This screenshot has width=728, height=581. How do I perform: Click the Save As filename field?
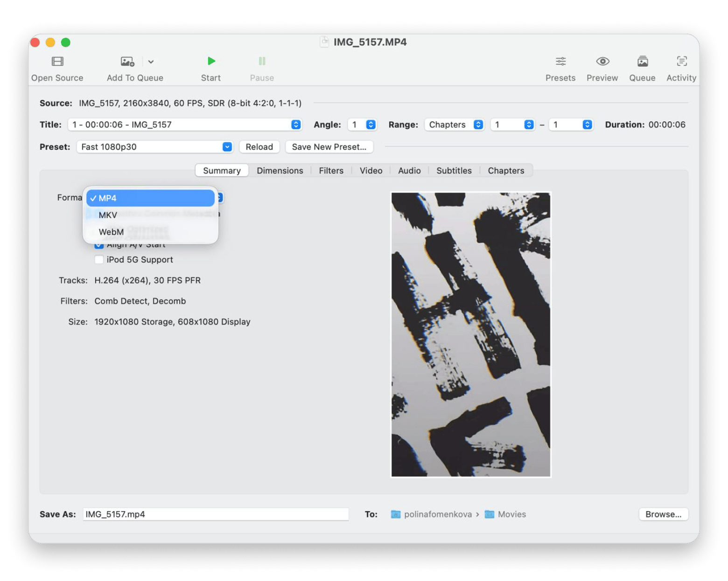(x=216, y=514)
